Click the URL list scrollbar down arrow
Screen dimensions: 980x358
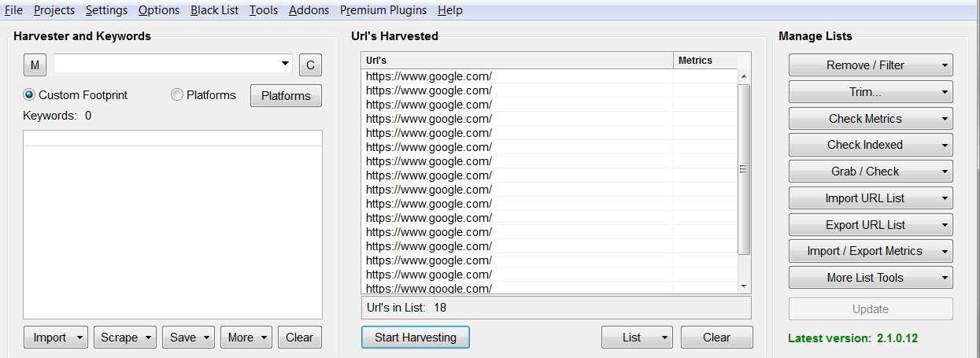click(x=744, y=286)
